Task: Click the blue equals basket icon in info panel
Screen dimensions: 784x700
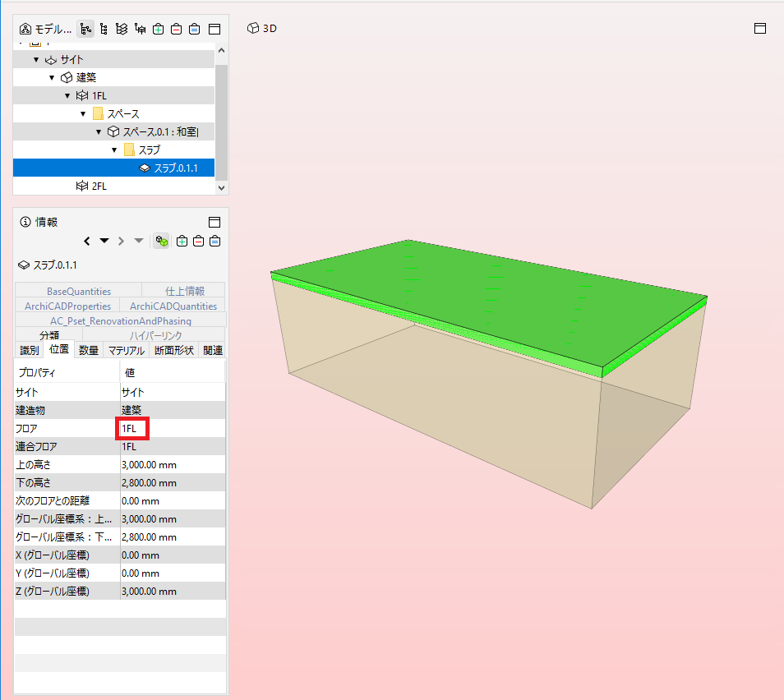Action: (x=215, y=242)
